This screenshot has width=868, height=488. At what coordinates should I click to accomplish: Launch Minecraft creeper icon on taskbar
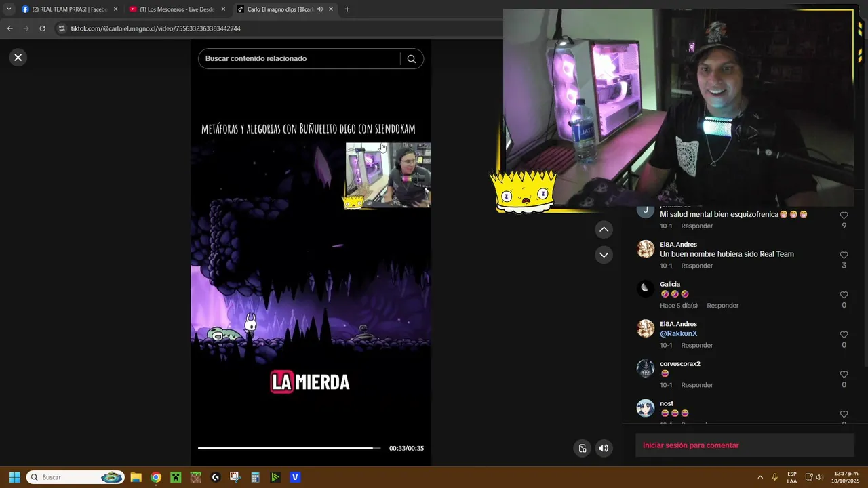tap(176, 477)
